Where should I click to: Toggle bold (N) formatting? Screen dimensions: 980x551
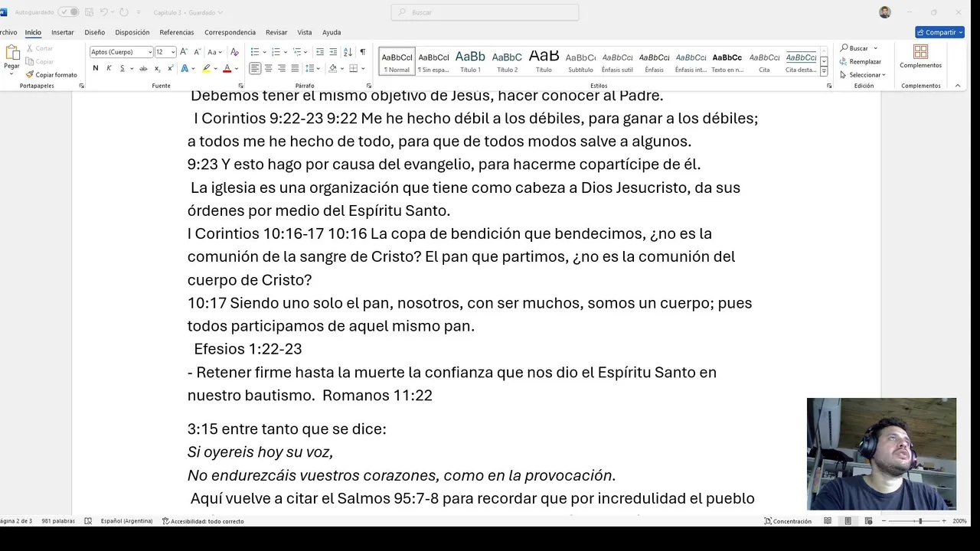tap(96, 68)
